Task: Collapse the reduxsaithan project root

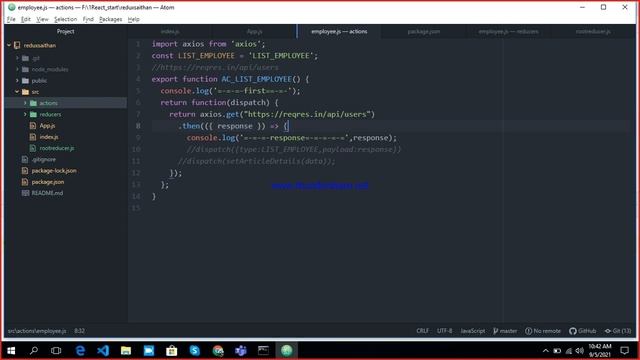Action: point(9,45)
